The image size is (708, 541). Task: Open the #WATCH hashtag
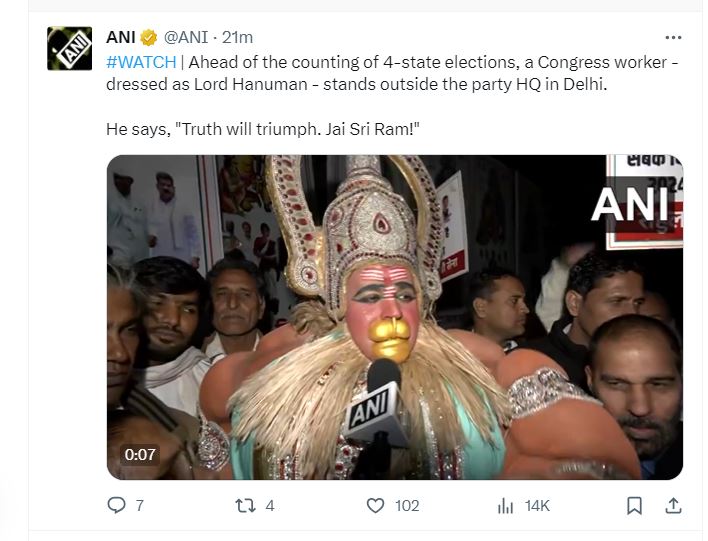(140, 62)
